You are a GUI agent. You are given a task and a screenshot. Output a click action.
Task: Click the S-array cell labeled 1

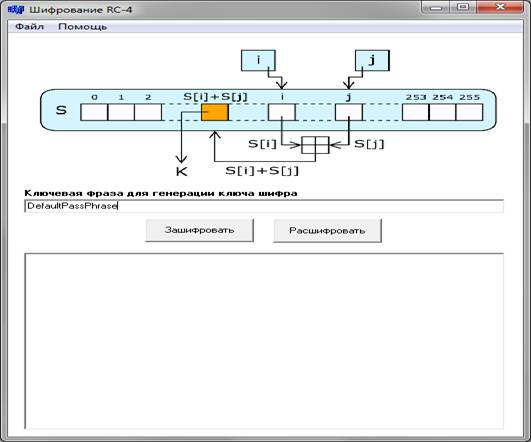121,112
